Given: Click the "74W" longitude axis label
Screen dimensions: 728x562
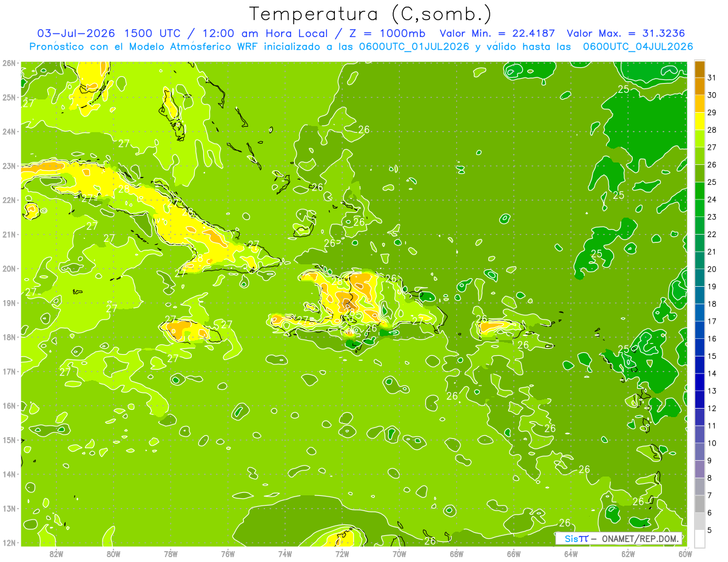Looking at the screenshot, I should coord(285,554).
